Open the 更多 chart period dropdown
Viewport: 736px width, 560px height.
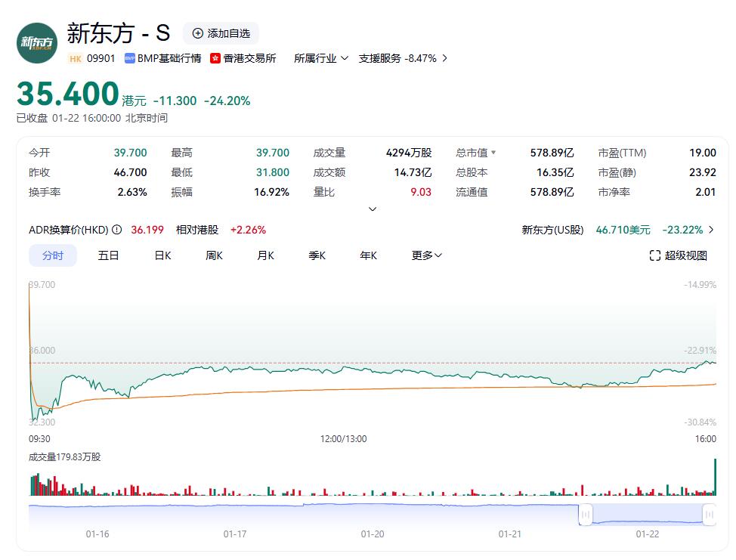[x=427, y=255]
